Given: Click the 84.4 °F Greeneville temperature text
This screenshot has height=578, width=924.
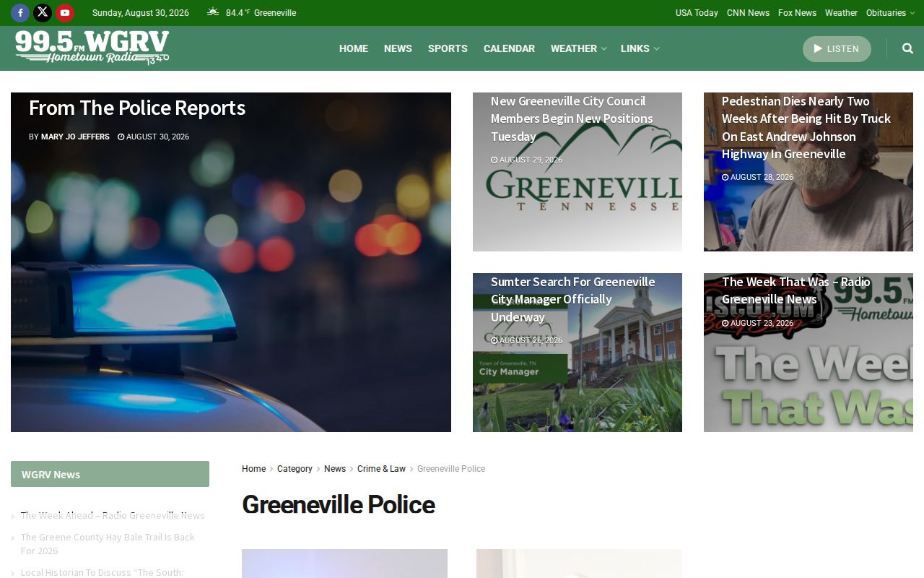Looking at the screenshot, I should point(261,13).
